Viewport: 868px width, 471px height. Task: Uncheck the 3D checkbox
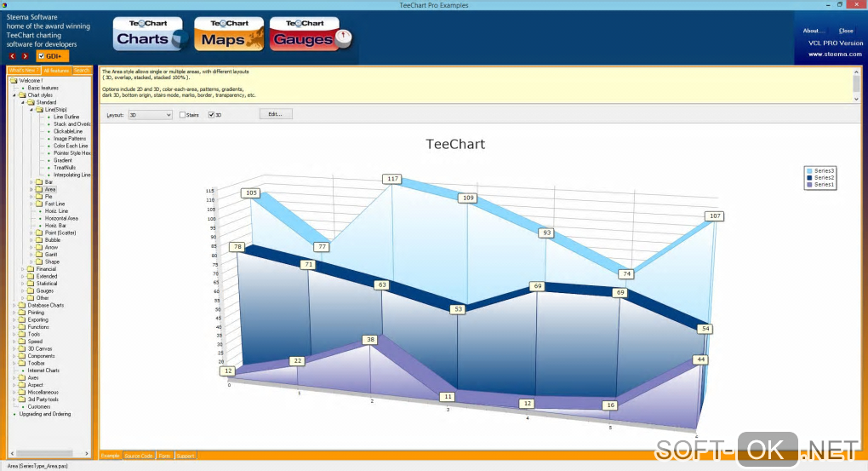click(x=211, y=115)
